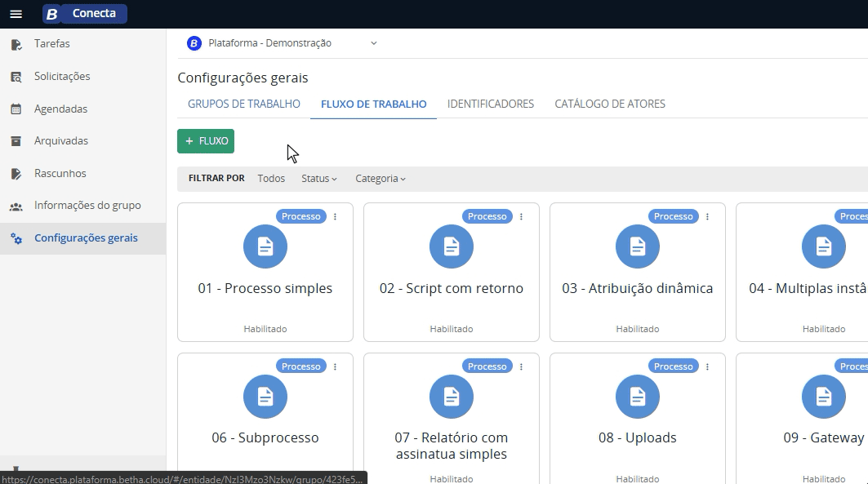Screen dimensions: 868x484
Task: Click the Betha Conecta logo
Action: point(85,14)
